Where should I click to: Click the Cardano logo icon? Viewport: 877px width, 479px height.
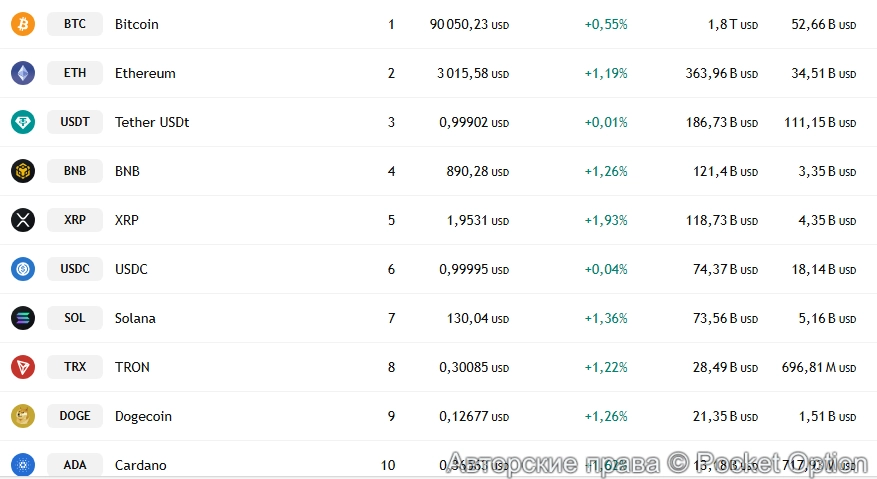[23, 465]
